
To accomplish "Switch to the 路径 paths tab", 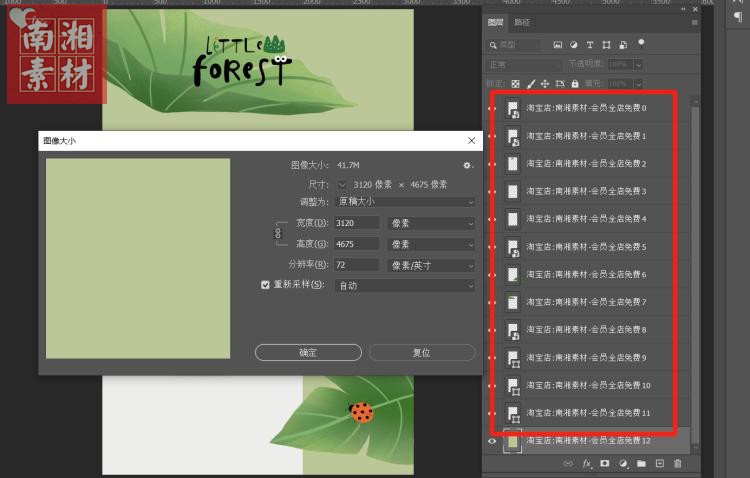I will click(x=522, y=22).
